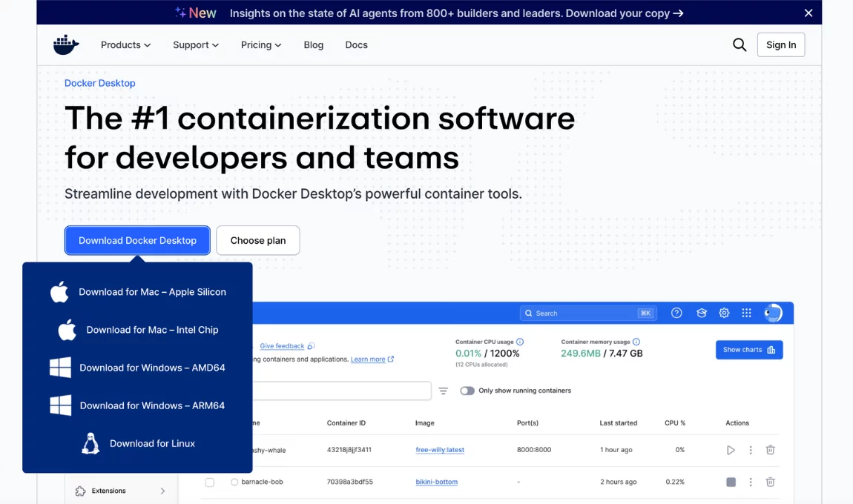The image size is (853, 504).
Task: Click the Container ID column header
Action: (346, 423)
